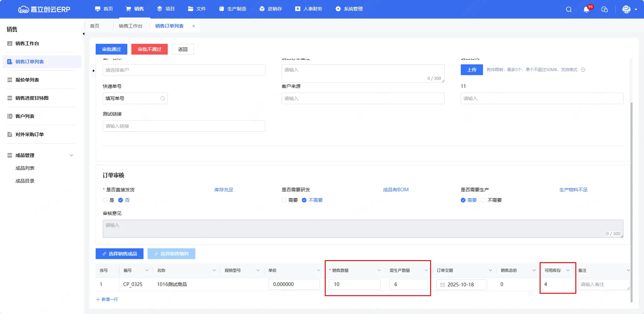This screenshot has height=314, width=644.
Task: Collapse the 成品管理 sidebar group
Action: [x=71, y=155]
